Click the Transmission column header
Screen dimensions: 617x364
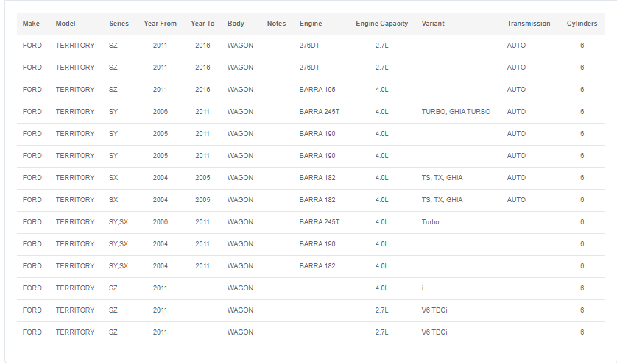click(x=529, y=24)
